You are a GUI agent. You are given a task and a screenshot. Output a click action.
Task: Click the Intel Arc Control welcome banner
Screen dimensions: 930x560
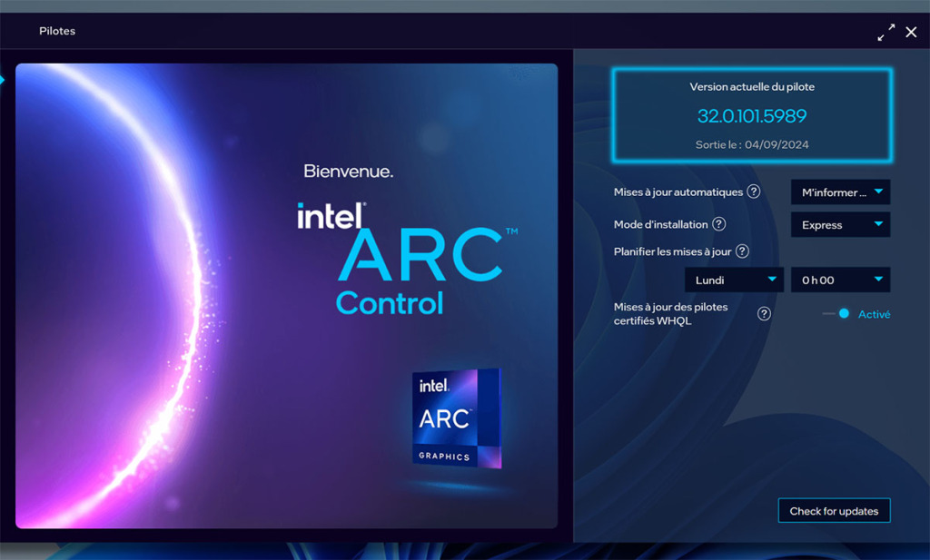pos(286,296)
